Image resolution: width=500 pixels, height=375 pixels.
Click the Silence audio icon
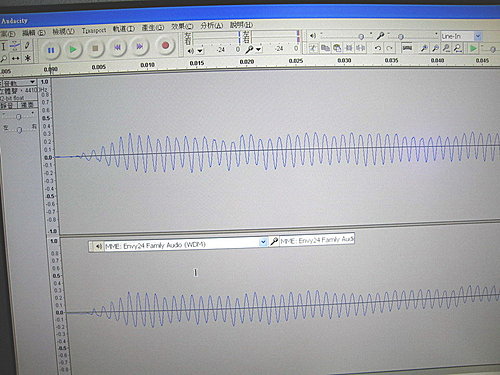click(360, 48)
